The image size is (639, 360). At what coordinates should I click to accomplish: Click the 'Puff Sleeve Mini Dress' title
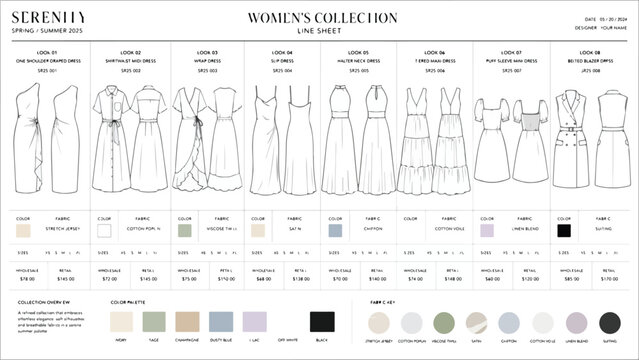[x=511, y=61]
